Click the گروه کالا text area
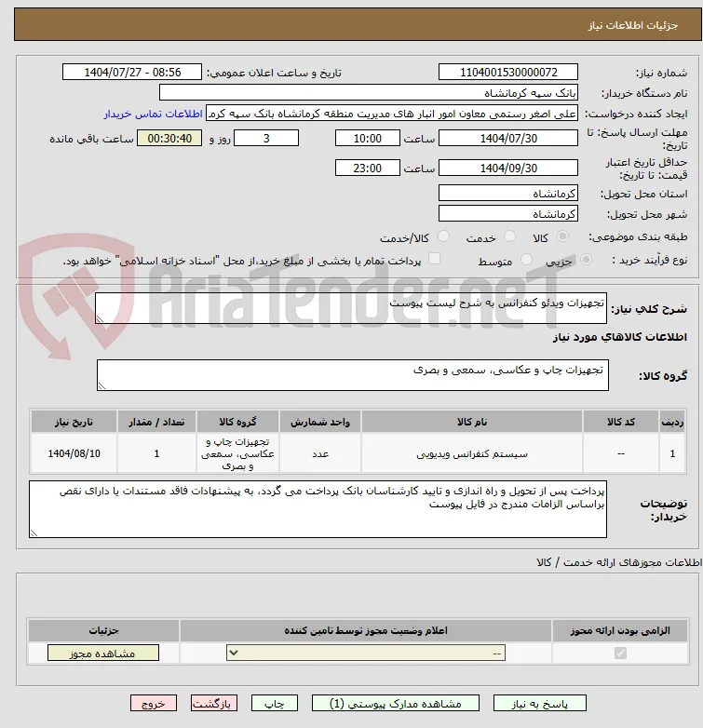The width and height of the screenshot is (703, 728). click(x=352, y=375)
